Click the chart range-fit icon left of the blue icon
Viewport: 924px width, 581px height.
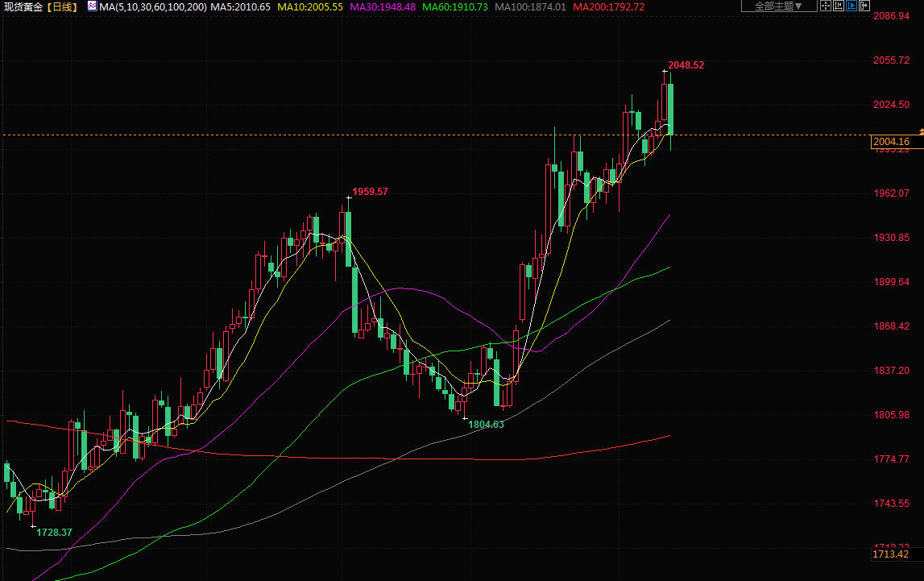(838, 6)
